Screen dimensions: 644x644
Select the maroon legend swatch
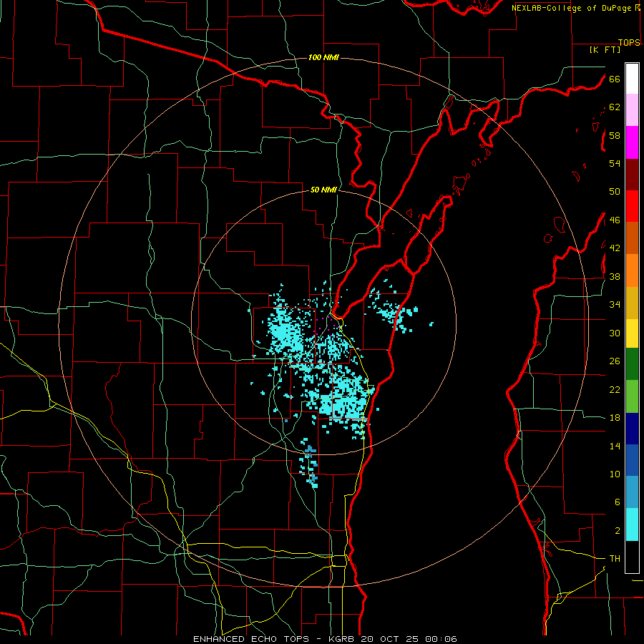[632, 175]
